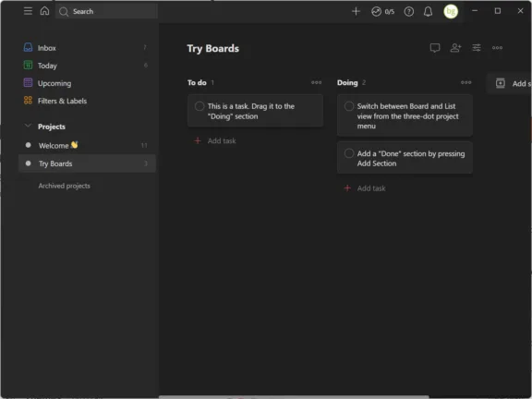Open the To do section three-dot menu
The image size is (532, 399).
click(316, 82)
